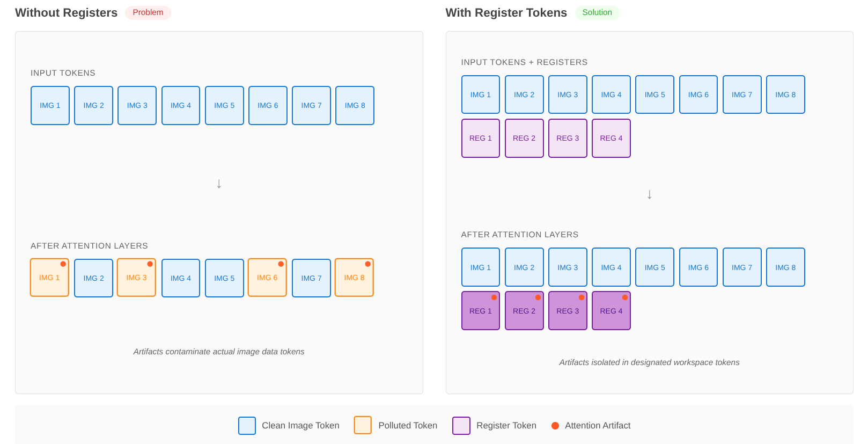
Task: Click the 'Polluted Token' legend text
Action: [x=408, y=426]
